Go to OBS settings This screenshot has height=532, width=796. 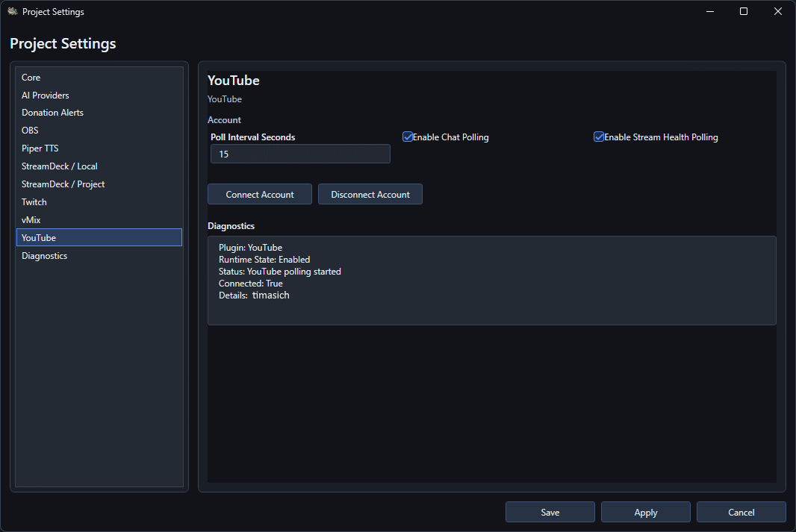[99, 131]
